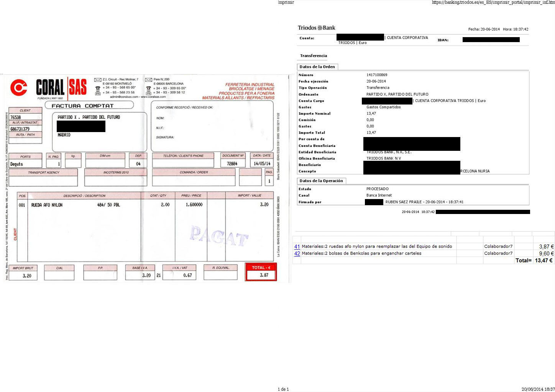Viewport: 555px width, 392px height.
Task: Click the client number 76538
Action: (x=16, y=117)
